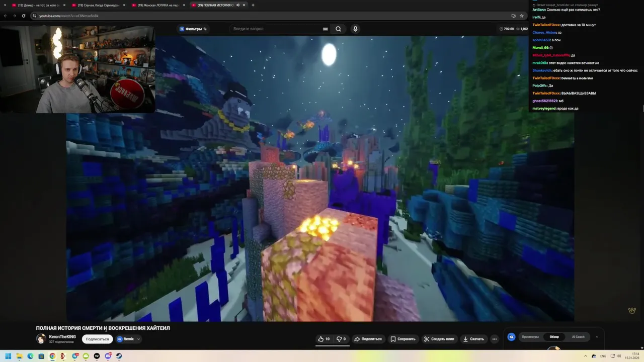Click the 792.6K stat in the top bar
Screen dimensions: 644x362
coord(507,29)
